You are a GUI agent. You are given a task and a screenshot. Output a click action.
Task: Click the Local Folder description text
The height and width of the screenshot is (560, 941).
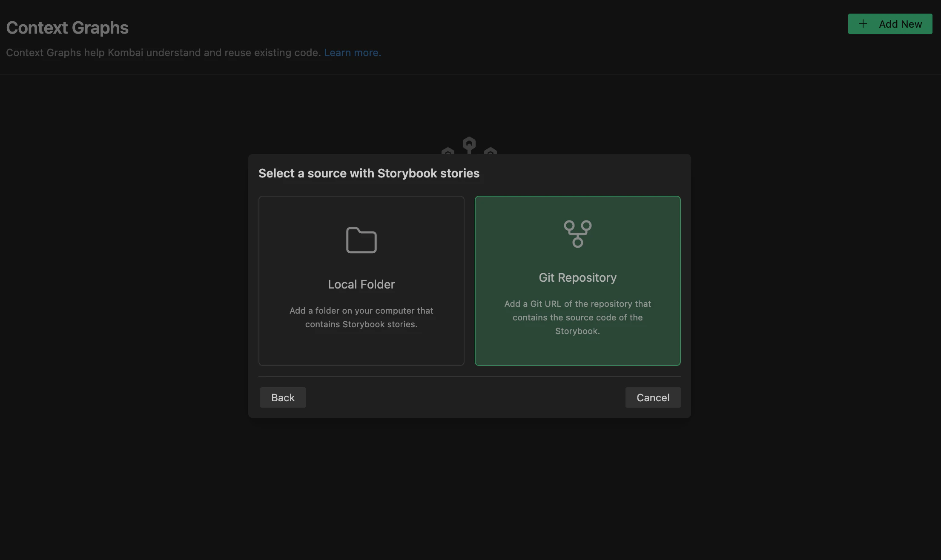coord(361,317)
